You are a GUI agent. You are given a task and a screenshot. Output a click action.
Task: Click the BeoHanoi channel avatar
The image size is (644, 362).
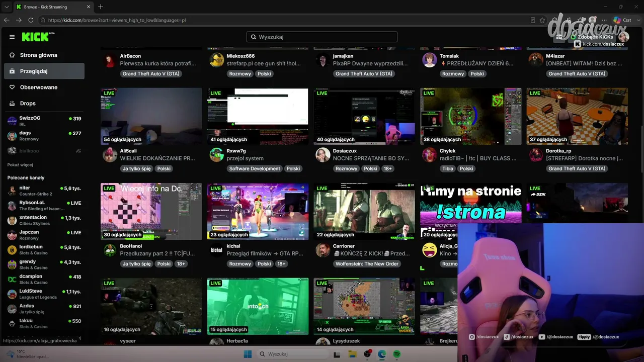point(110,250)
